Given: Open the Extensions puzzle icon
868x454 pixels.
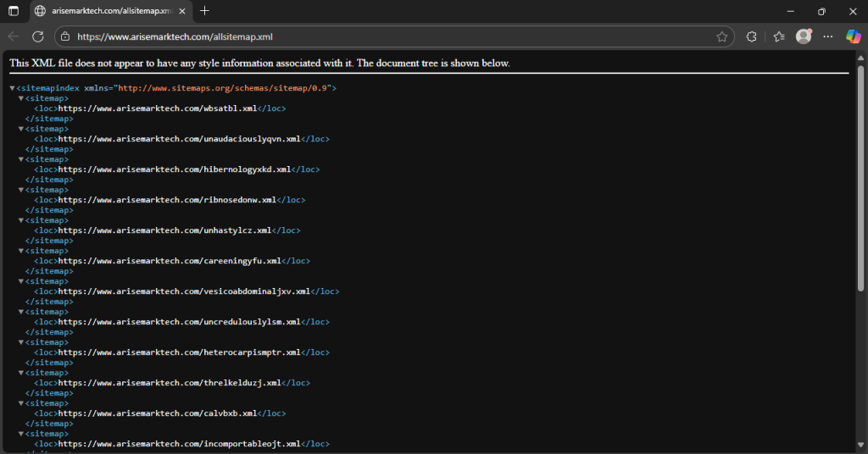Looking at the screenshot, I should pyautogui.click(x=751, y=36).
